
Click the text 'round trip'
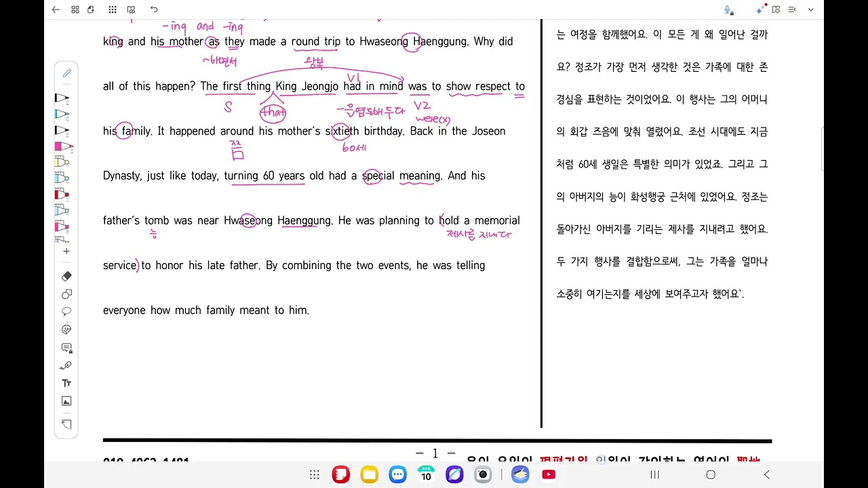point(316,42)
